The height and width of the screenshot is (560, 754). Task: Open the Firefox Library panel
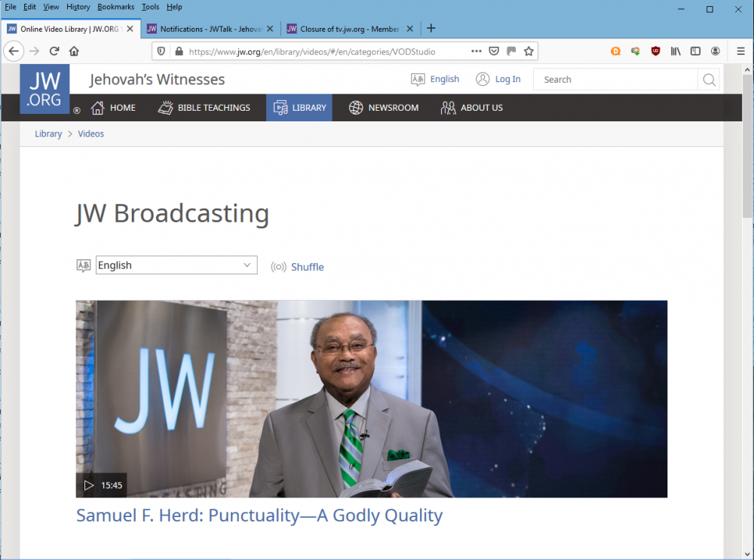(675, 50)
